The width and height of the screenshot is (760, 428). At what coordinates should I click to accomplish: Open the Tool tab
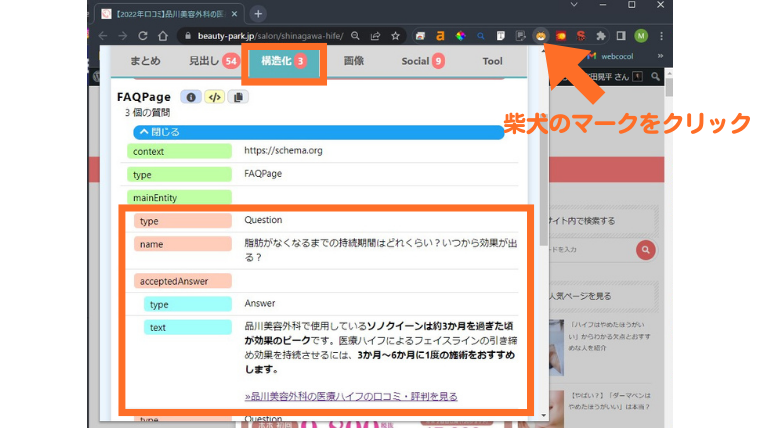coord(492,61)
